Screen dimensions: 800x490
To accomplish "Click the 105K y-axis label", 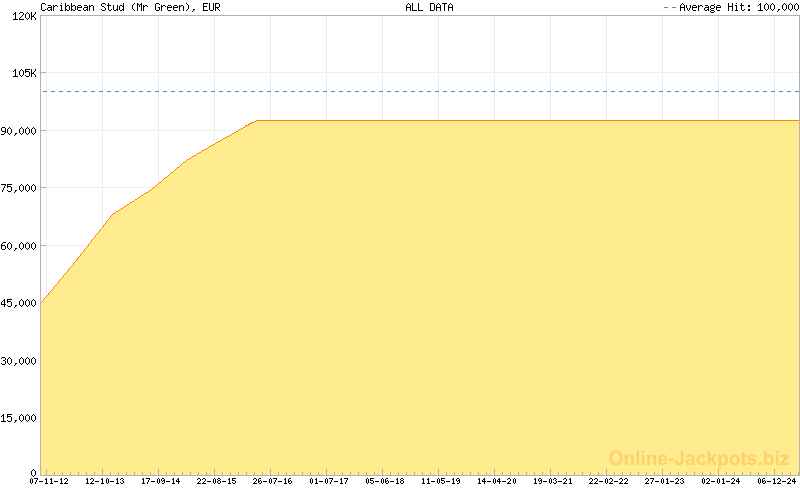I will 22,74.
